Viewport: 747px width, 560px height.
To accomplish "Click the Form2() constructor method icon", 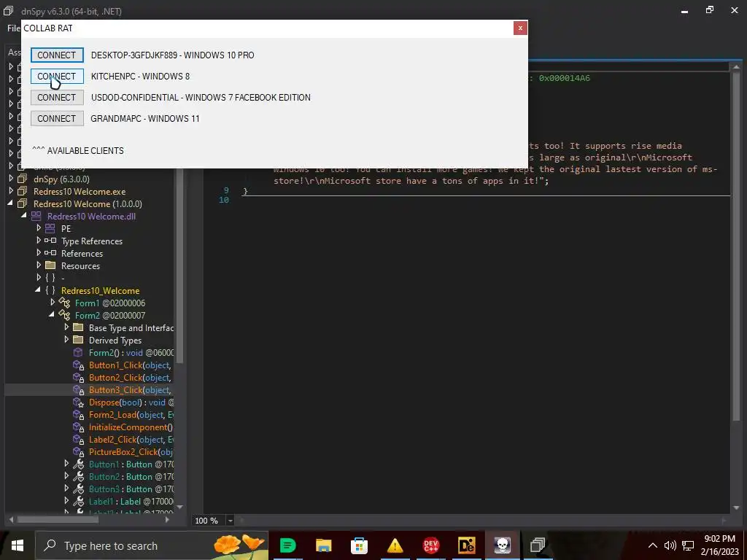I will pos(77,352).
